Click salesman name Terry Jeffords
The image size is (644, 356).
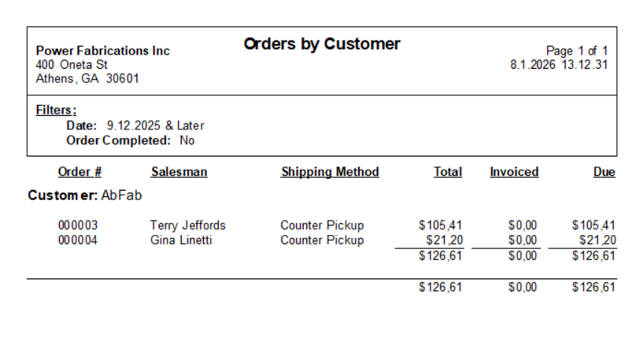pyautogui.click(x=188, y=226)
